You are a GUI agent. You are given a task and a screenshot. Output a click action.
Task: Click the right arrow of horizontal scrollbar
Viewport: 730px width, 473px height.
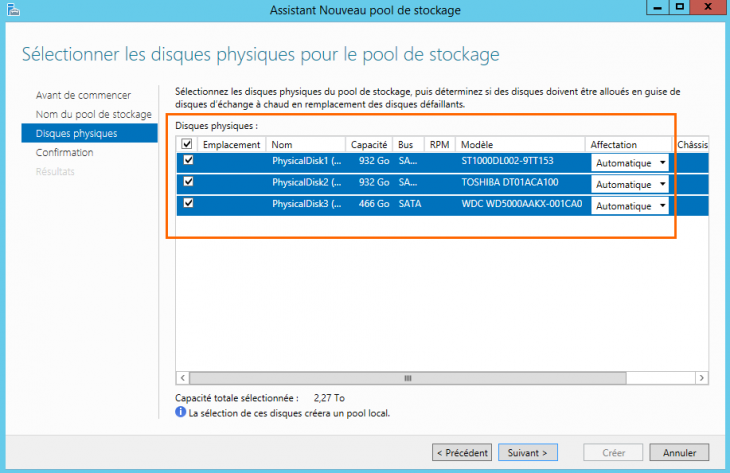(x=702, y=378)
